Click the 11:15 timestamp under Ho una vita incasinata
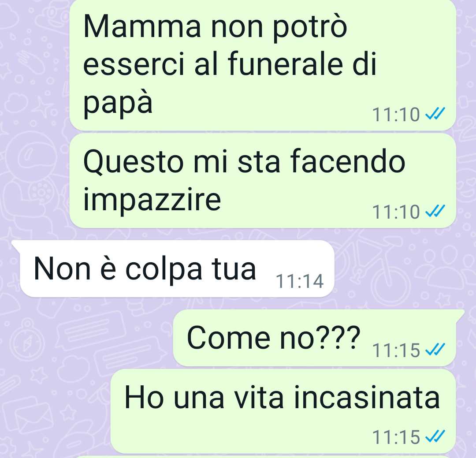476x458 pixels. pyautogui.click(x=396, y=437)
